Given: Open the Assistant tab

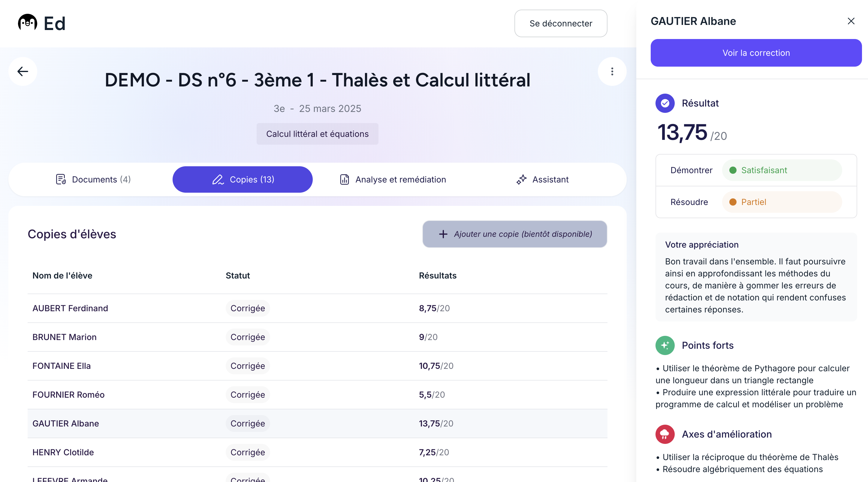Looking at the screenshot, I should pyautogui.click(x=543, y=179).
